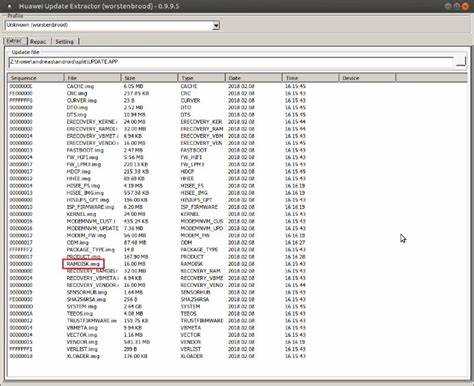The width and height of the screenshot is (474, 386).
Task: Sort by the Date column header
Action: [x=254, y=78]
